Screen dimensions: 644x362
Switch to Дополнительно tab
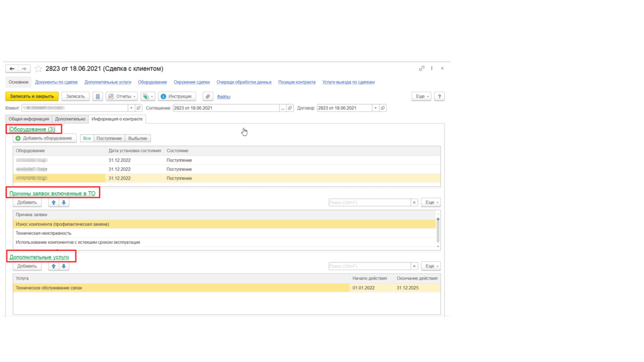(x=70, y=119)
